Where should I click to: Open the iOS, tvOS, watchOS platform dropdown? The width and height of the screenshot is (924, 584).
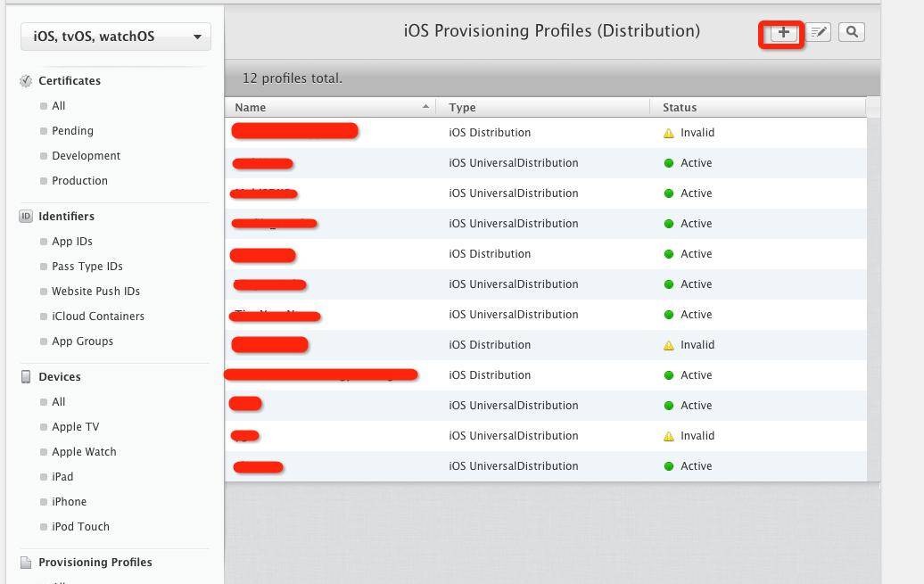115,36
